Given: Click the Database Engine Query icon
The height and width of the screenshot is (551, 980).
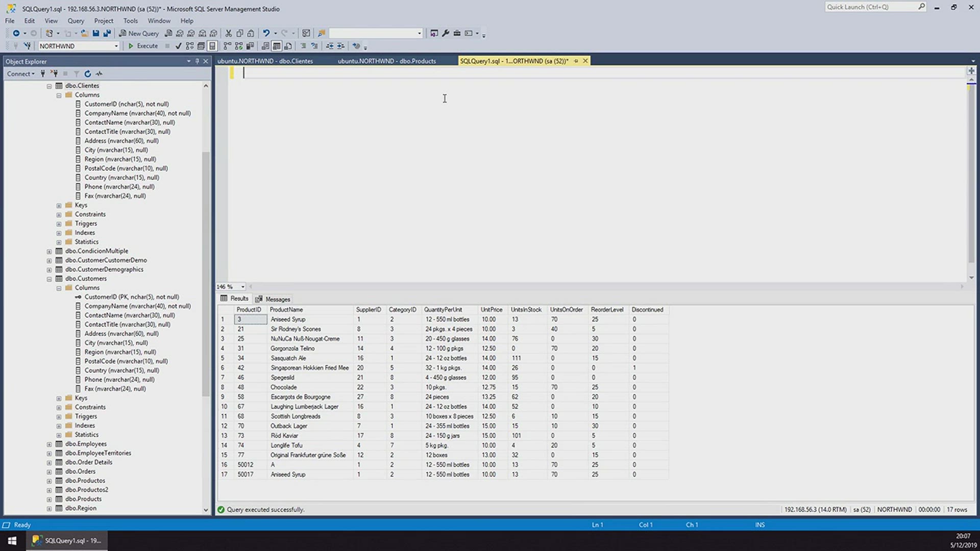Looking at the screenshot, I should [x=168, y=33].
